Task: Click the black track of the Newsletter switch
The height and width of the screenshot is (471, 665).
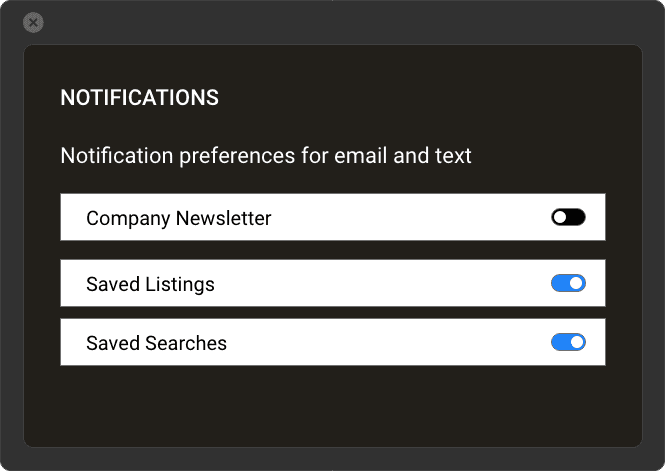Action: point(576,217)
